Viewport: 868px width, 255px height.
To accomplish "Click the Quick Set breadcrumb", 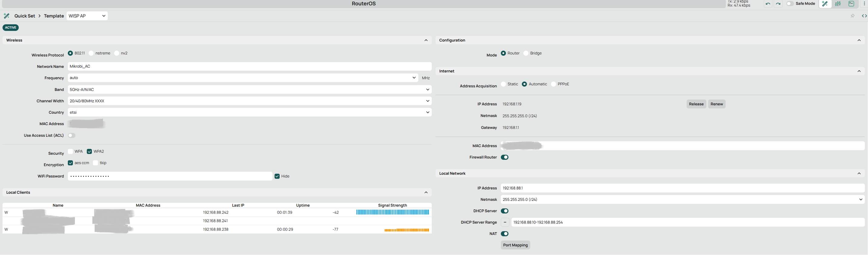I will [25, 16].
